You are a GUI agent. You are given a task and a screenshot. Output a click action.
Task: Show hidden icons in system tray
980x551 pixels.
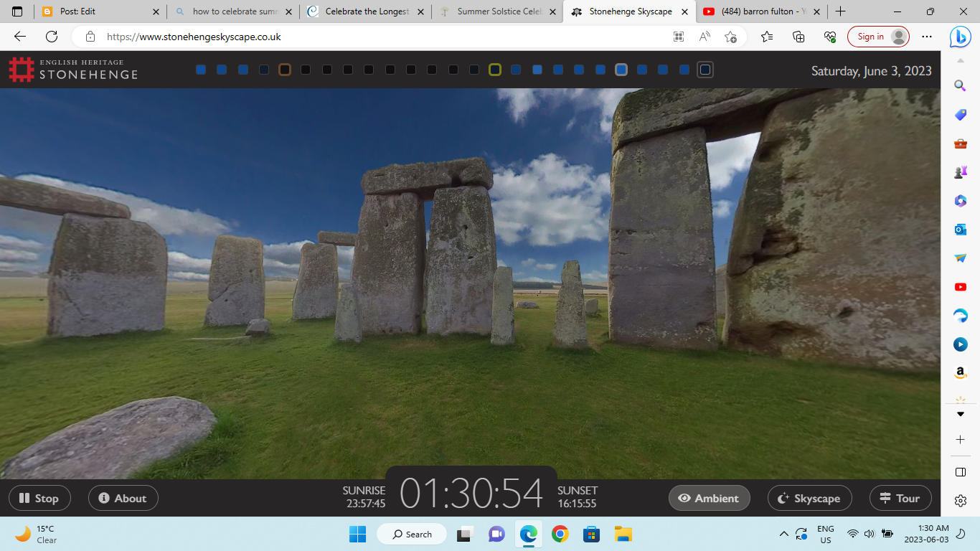tap(783, 534)
